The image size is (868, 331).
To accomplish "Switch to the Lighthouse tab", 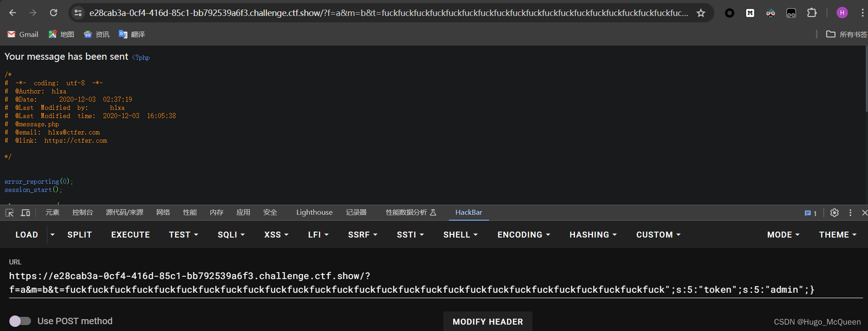I will click(x=314, y=212).
